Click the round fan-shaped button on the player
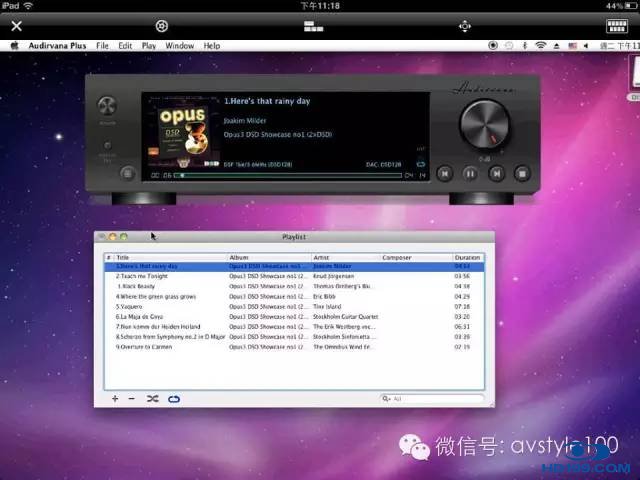The width and height of the screenshot is (640, 480). click(x=107, y=106)
